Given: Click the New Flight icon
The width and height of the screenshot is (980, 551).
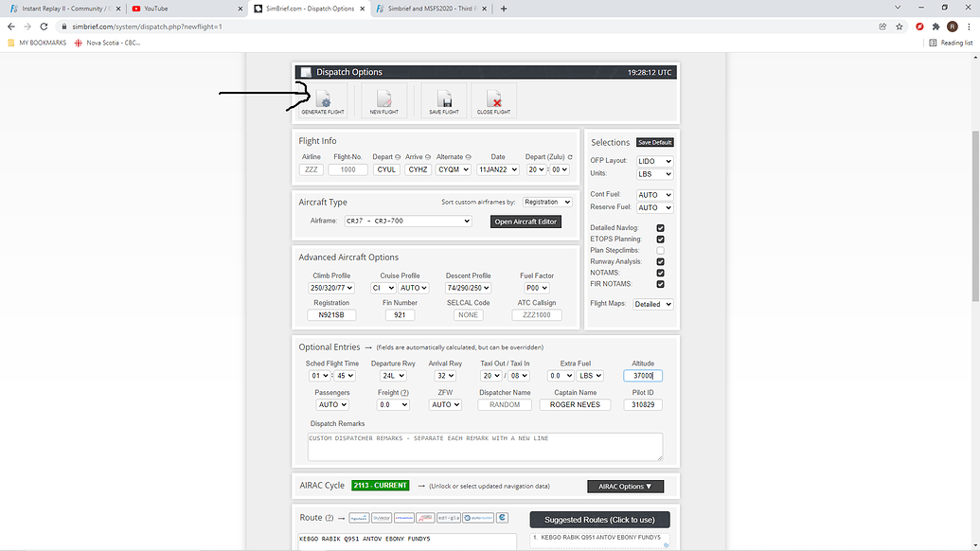Looking at the screenshot, I should point(383,99).
